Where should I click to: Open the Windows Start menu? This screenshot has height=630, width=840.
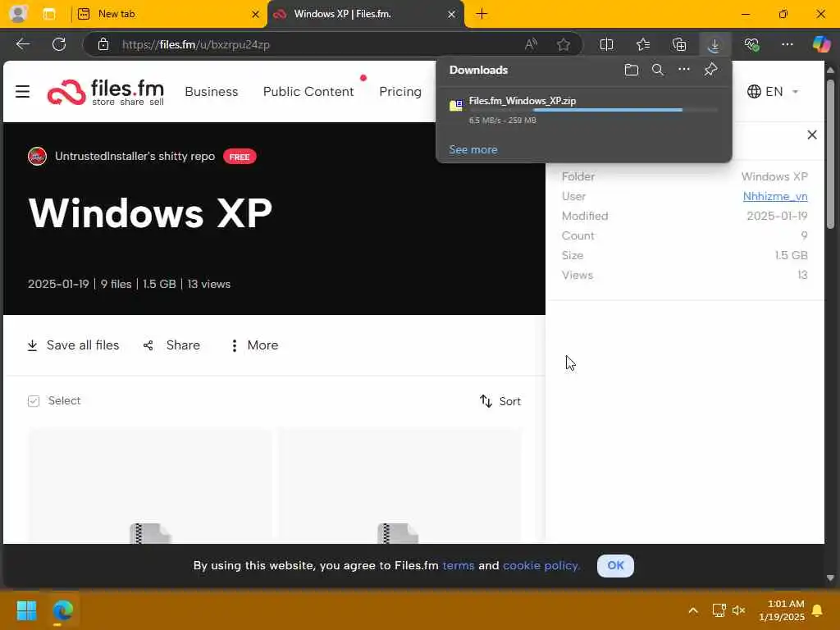(26, 610)
